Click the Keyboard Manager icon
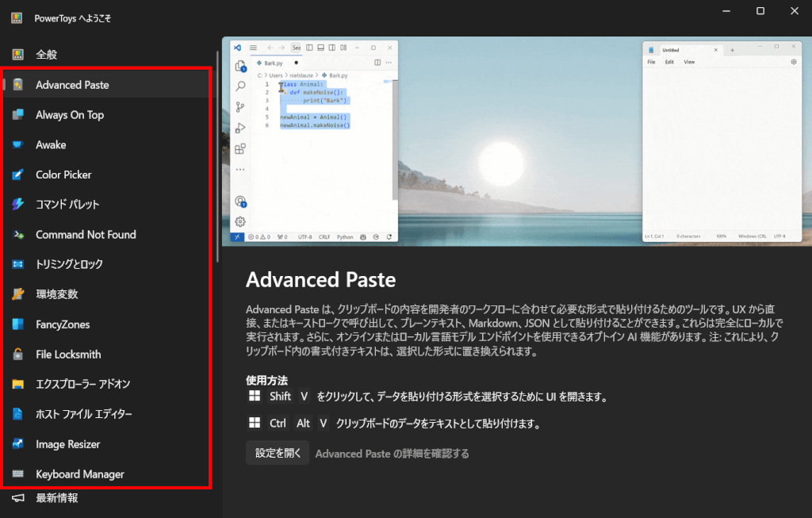Screen dimensions: 812x518 click(18, 474)
